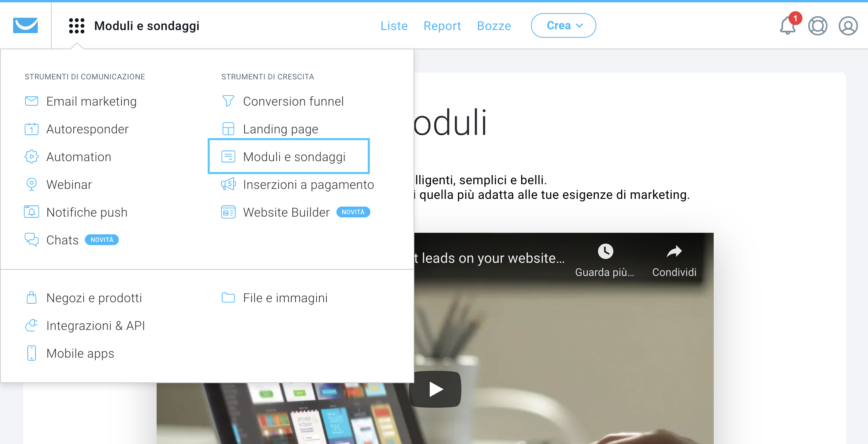Go to the Liste link
This screenshot has height=444, width=868.
(x=394, y=26)
